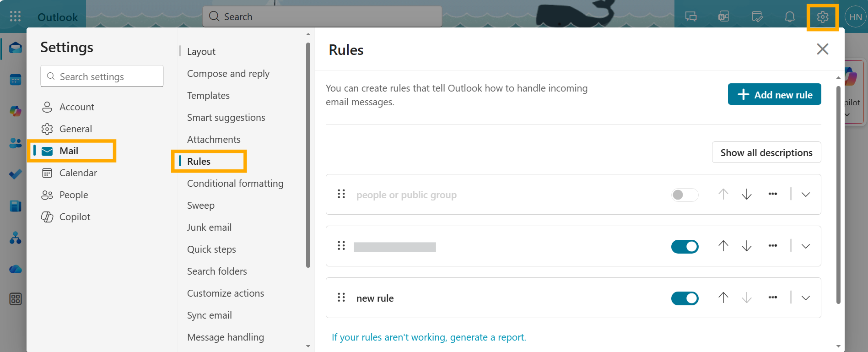Open the notifications bell icon

(x=790, y=17)
